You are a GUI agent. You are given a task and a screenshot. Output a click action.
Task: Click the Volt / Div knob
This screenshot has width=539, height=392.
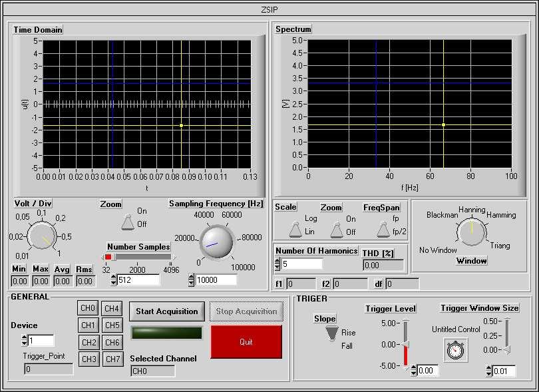[x=42, y=236]
